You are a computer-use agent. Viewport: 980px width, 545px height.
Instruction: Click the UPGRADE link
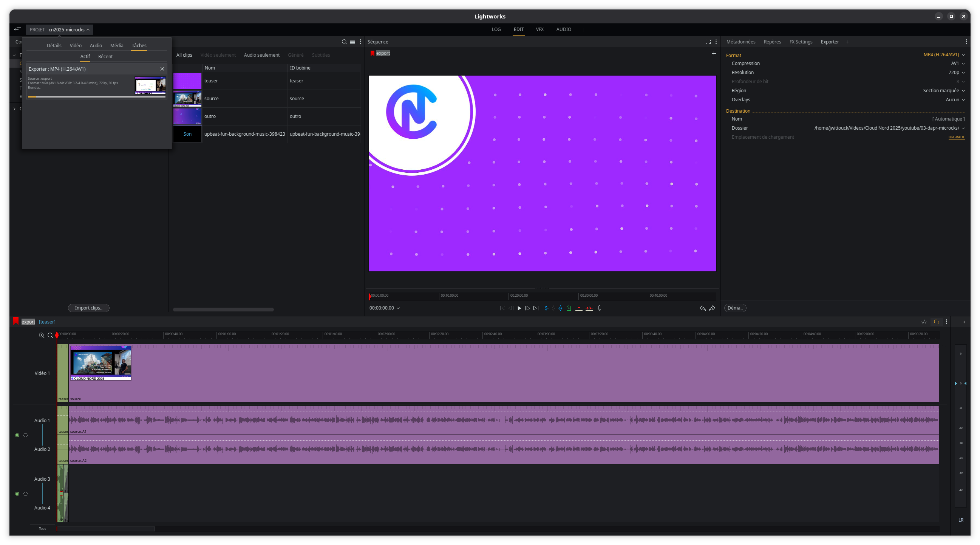[956, 137]
